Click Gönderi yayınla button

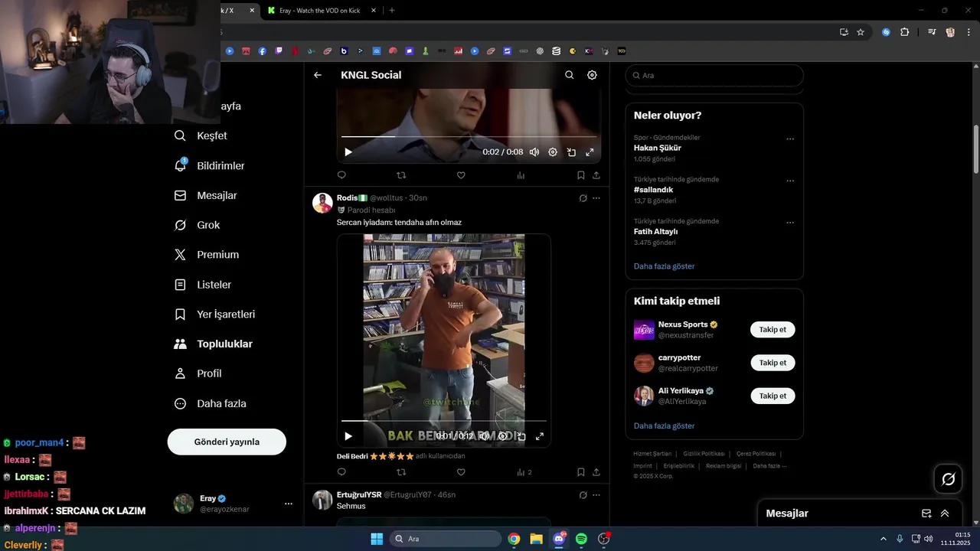pyautogui.click(x=227, y=442)
